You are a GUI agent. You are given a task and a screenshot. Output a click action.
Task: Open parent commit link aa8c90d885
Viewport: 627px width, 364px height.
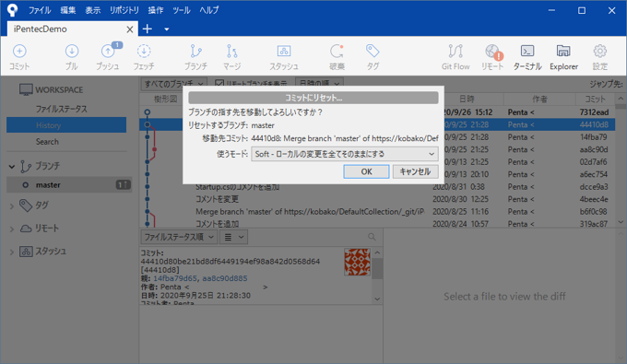(x=225, y=278)
